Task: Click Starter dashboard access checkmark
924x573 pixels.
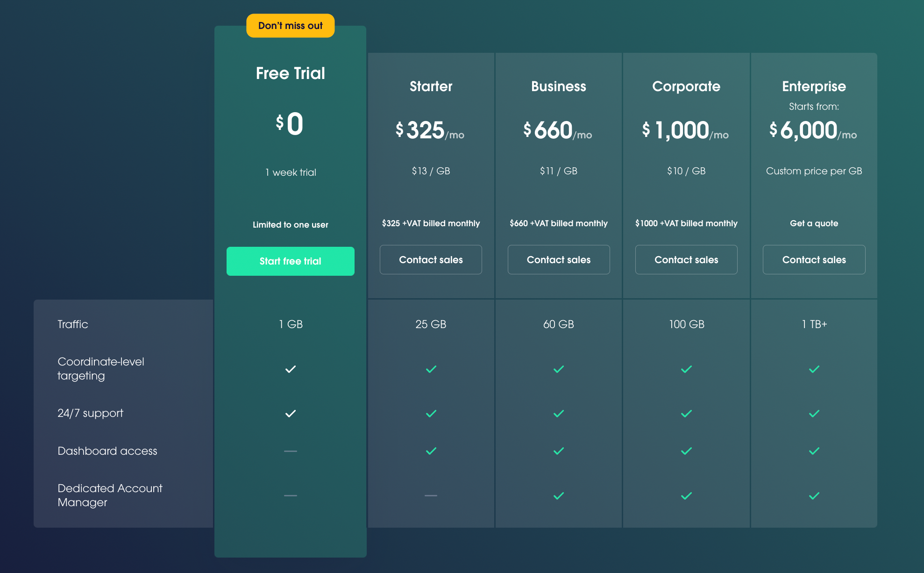Action: 431,451
